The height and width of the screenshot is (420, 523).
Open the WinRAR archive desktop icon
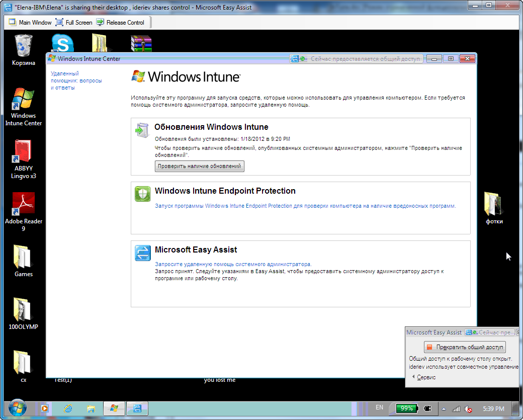point(141,44)
